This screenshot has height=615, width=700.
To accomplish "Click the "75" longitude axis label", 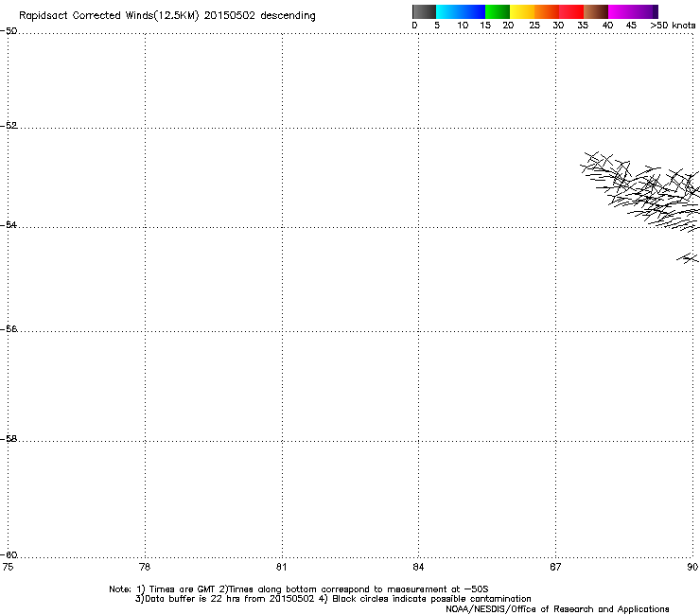I will coord(8,567).
